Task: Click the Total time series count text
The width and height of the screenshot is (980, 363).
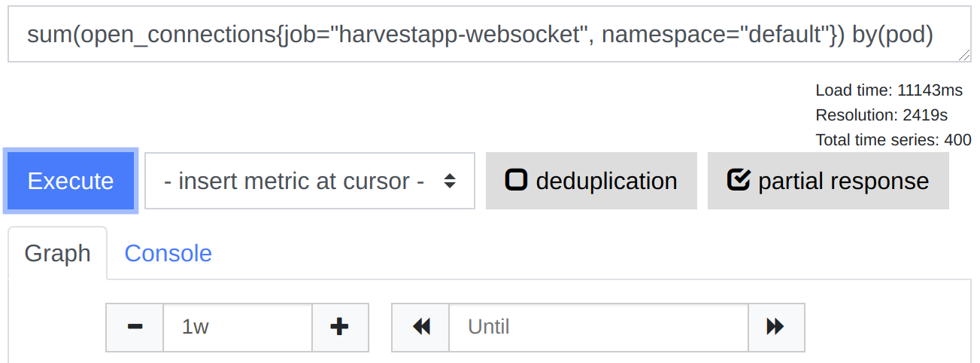Action: click(894, 140)
